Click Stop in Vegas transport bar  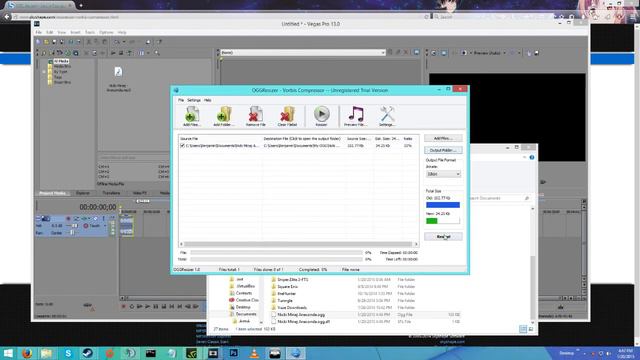coord(164,307)
